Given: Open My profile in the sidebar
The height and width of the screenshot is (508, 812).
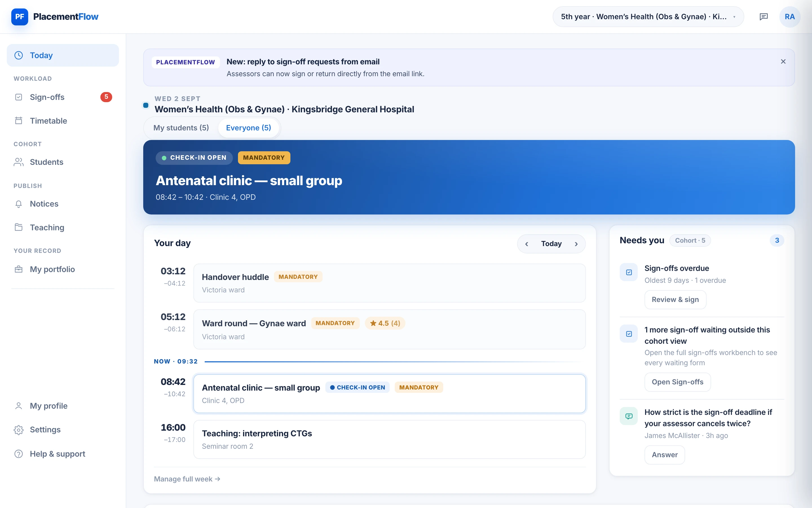Looking at the screenshot, I should [x=63, y=406].
